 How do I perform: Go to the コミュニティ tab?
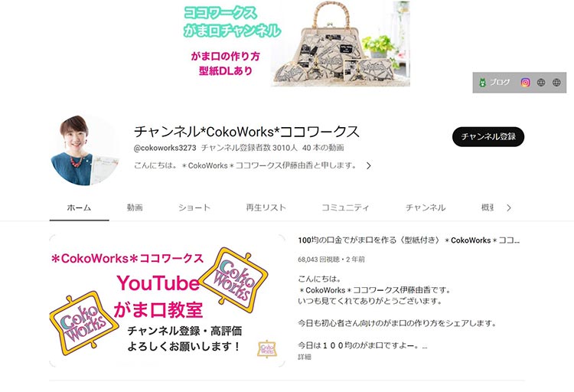(x=345, y=207)
